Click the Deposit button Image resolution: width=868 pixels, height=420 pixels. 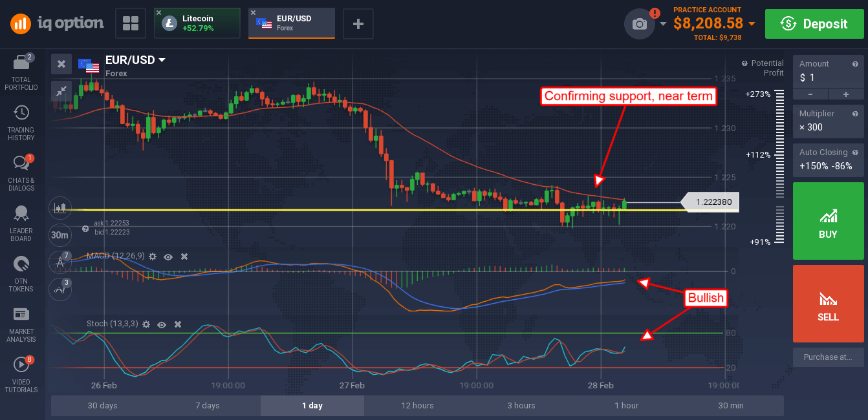click(x=814, y=24)
